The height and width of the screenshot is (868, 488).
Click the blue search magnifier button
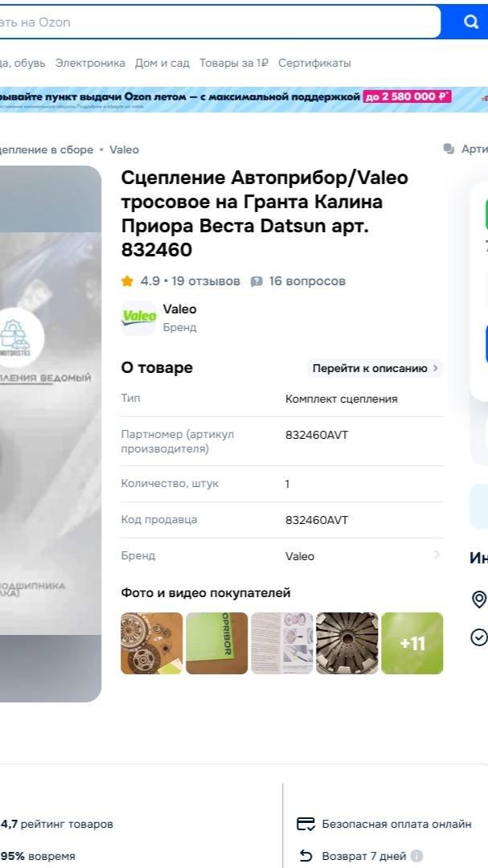click(470, 23)
